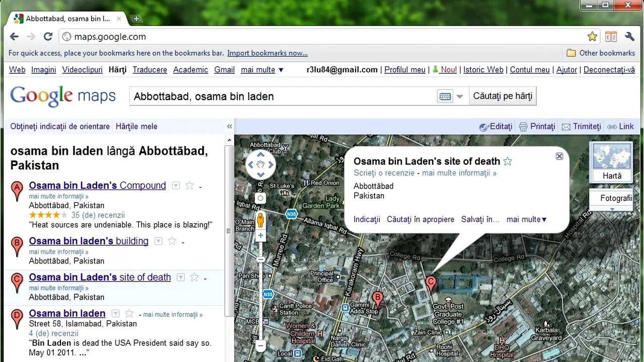Click the hand icon in pan control center
This screenshot has height=362, width=644.
point(260,164)
